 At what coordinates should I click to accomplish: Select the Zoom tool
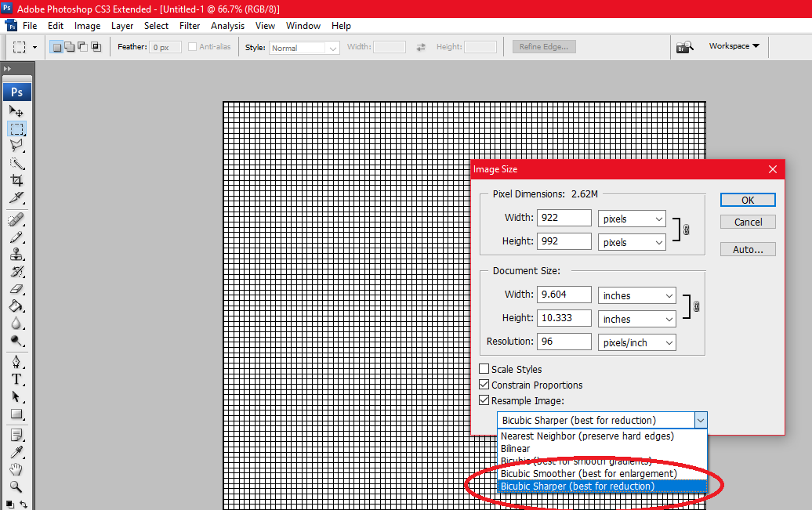click(x=16, y=486)
